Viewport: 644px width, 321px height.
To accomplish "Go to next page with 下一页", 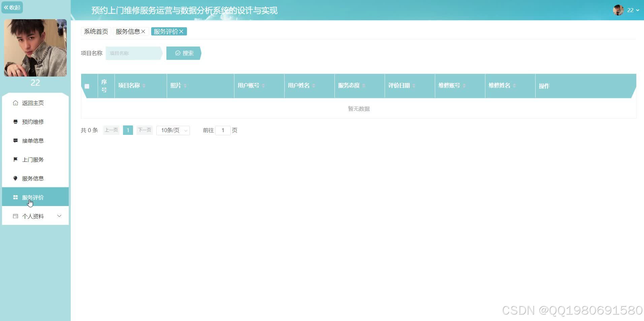I will (x=144, y=130).
